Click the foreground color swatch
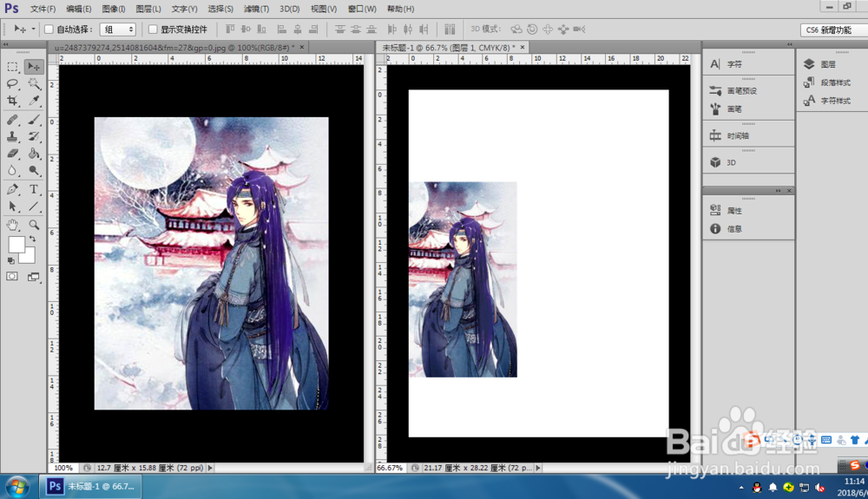868x499 pixels. [16, 244]
